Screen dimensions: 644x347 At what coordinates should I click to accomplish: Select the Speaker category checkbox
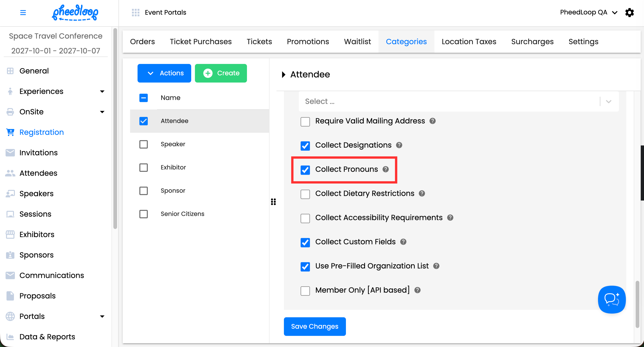pyautogui.click(x=144, y=144)
